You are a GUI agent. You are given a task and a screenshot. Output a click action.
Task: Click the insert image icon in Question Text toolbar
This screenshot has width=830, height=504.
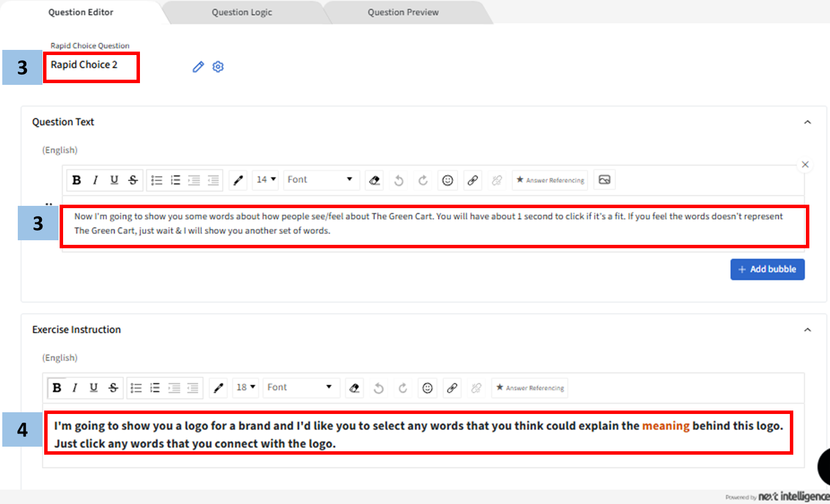(x=604, y=180)
